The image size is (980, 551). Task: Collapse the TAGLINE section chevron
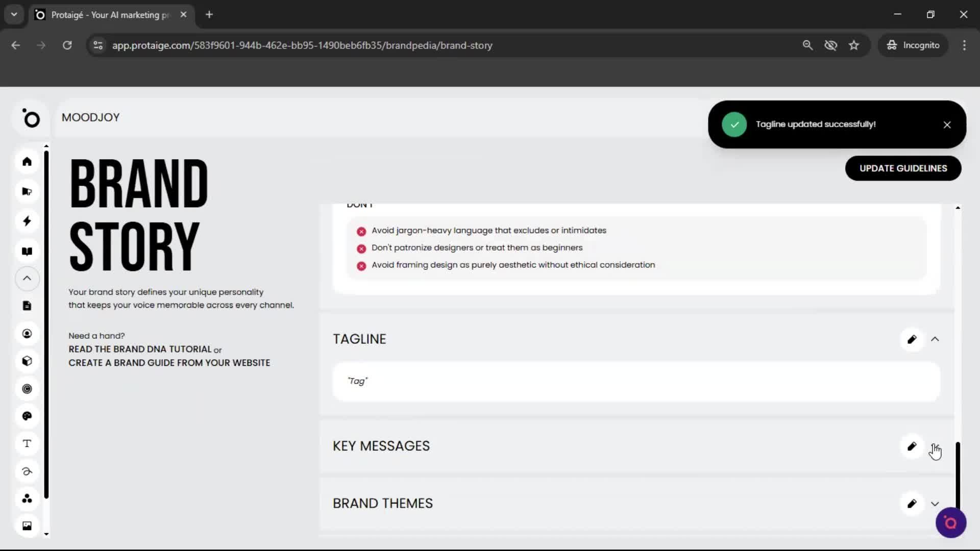pyautogui.click(x=935, y=339)
